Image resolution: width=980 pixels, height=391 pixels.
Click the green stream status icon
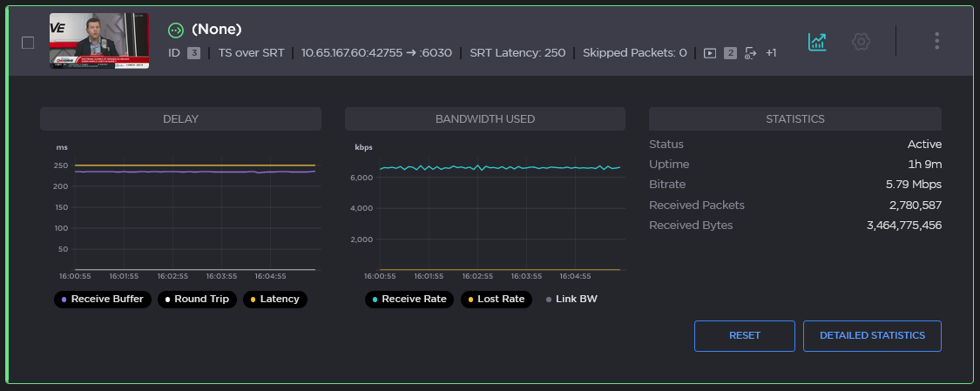tap(176, 30)
